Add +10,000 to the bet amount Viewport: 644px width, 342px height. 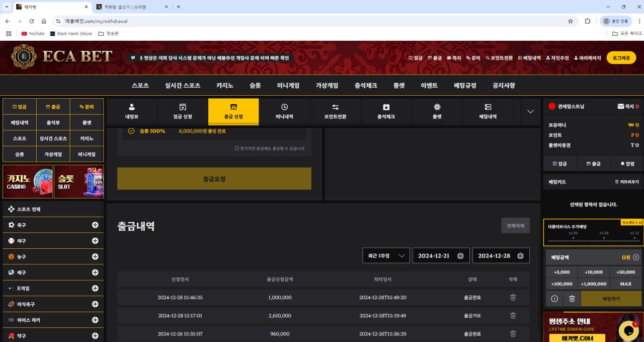[594, 272]
